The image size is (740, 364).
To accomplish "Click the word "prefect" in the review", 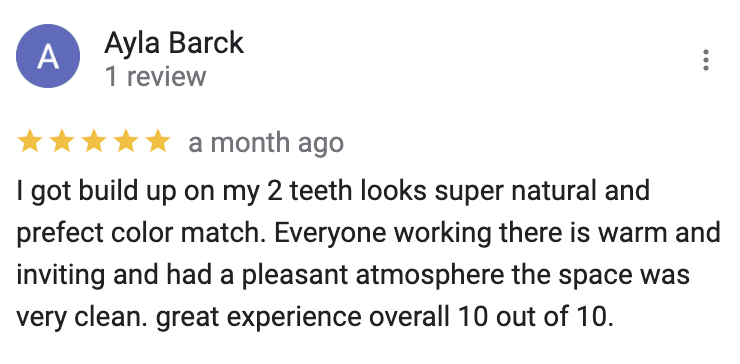I will tap(60, 234).
